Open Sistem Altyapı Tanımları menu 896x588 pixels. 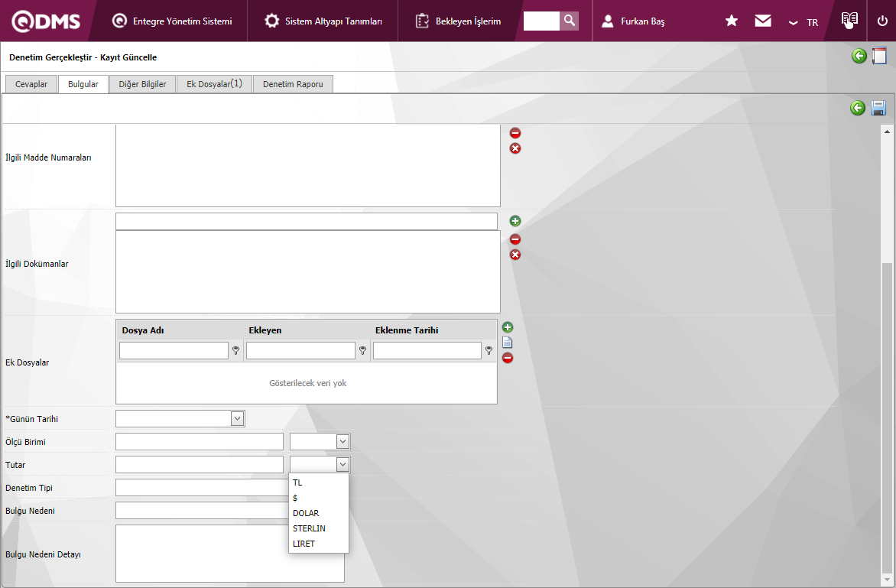tap(323, 21)
